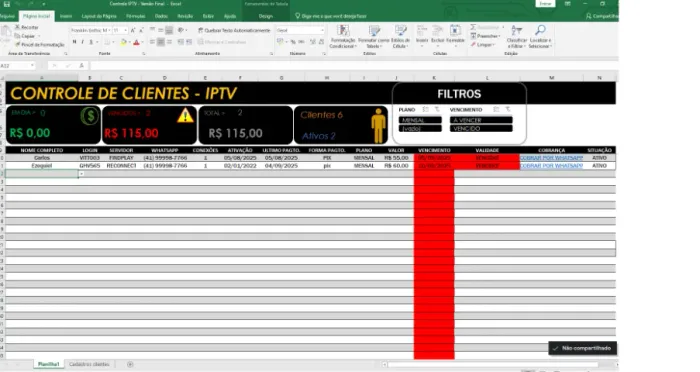This screenshot has width=700, height=372.
Task: Select the VENCIDO slicer button
Action: coord(481,129)
